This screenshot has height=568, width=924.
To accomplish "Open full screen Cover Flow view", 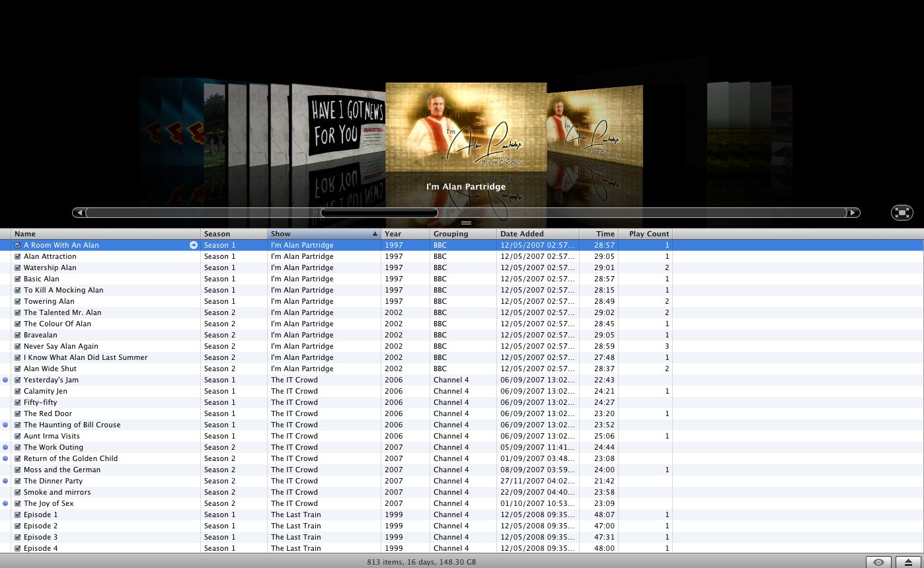I will (902, 212).
